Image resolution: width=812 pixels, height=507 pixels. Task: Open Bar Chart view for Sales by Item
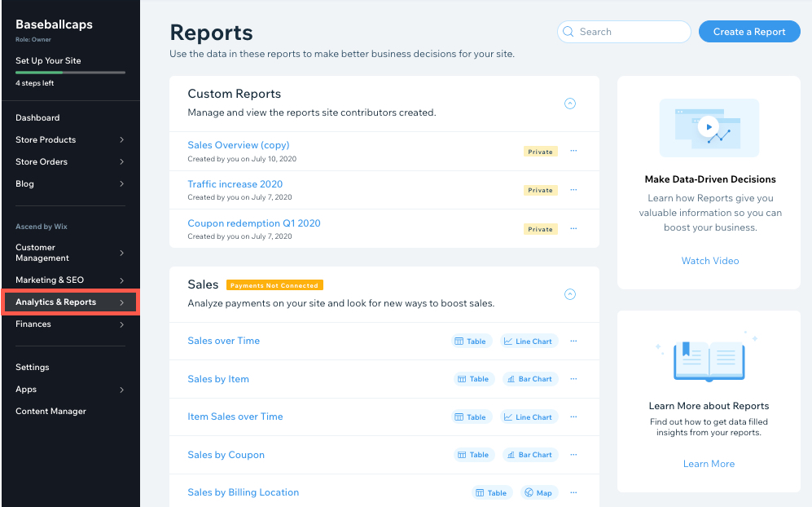pos(529,378)
